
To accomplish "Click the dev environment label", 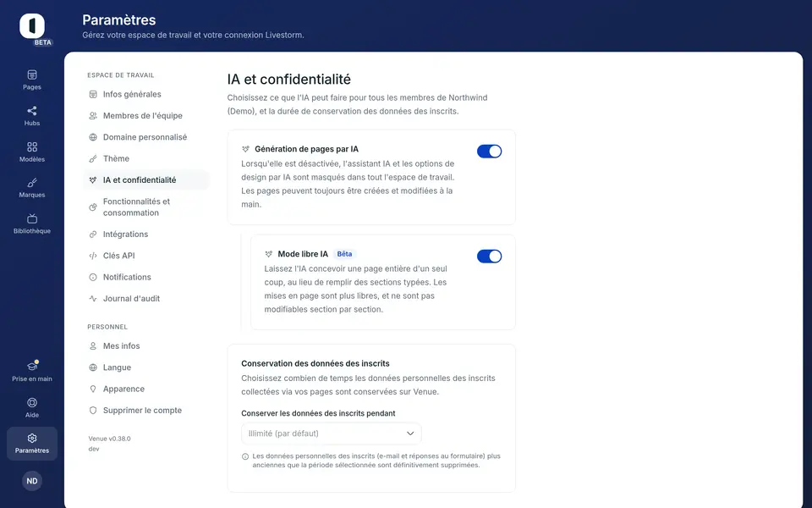I will pyautogui.click(x=94, y=449).
